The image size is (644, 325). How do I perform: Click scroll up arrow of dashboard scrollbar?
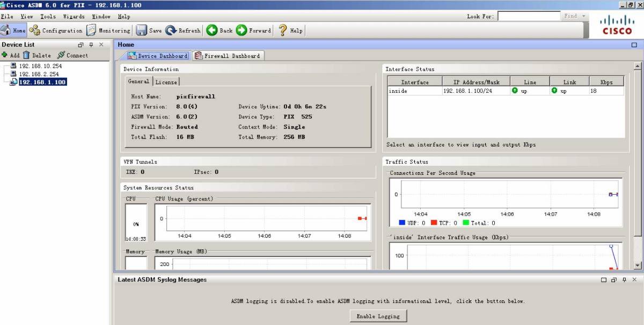coord(638,67)
